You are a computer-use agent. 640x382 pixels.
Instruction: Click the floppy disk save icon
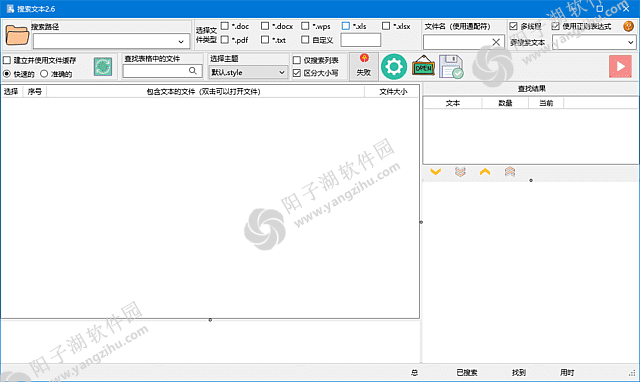(x=451, y=67)
